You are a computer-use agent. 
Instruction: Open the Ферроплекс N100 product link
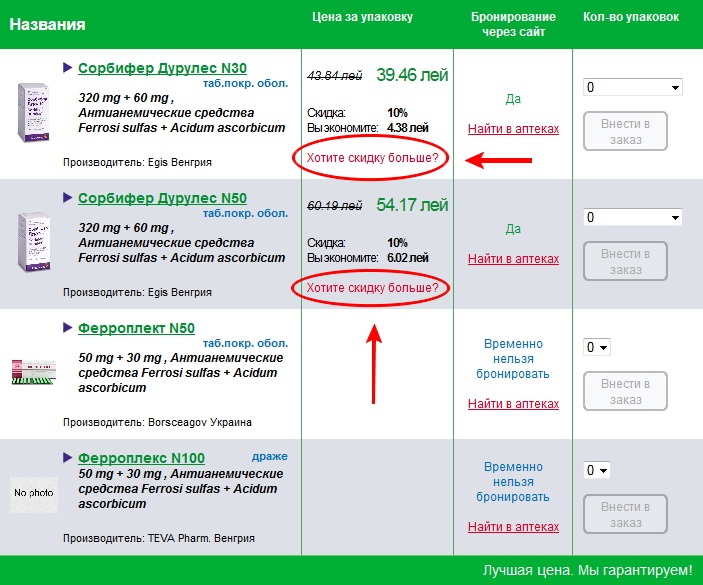click(x=141, y=458)
